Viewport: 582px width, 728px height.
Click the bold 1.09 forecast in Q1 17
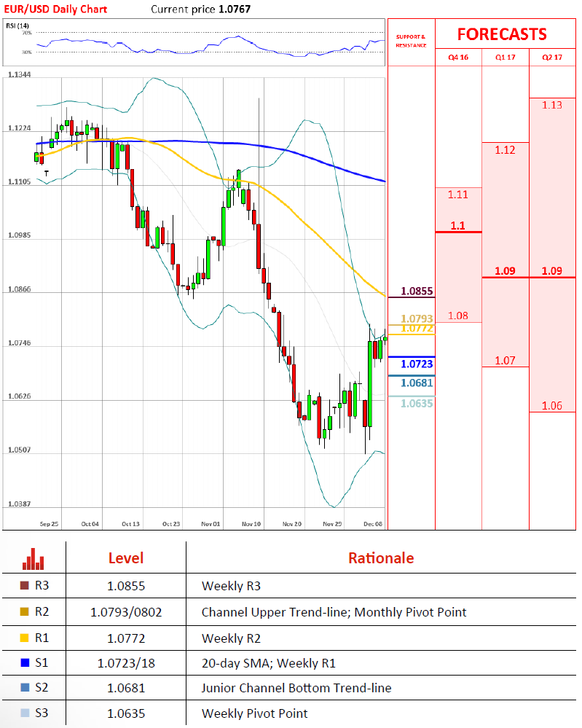pyautogui.click(x=505, y=270)
